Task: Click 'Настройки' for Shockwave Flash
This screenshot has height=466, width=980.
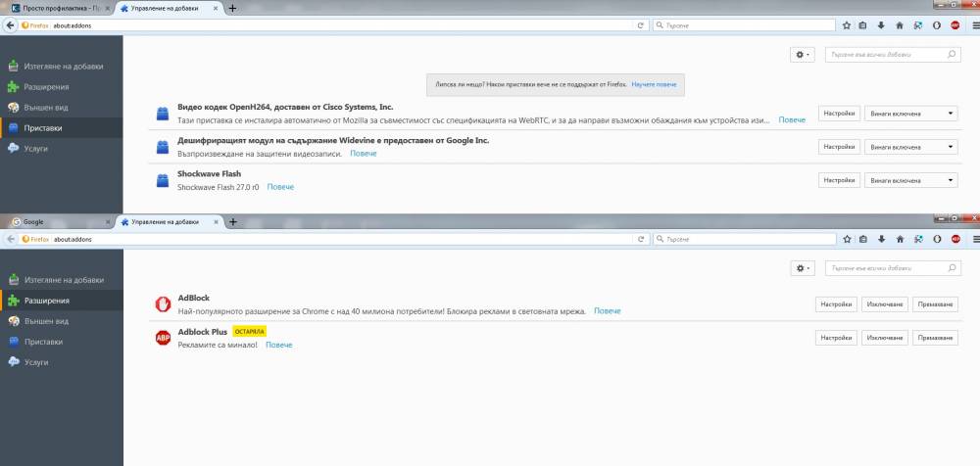Action: pyautogui.click(x=839, y=180)
